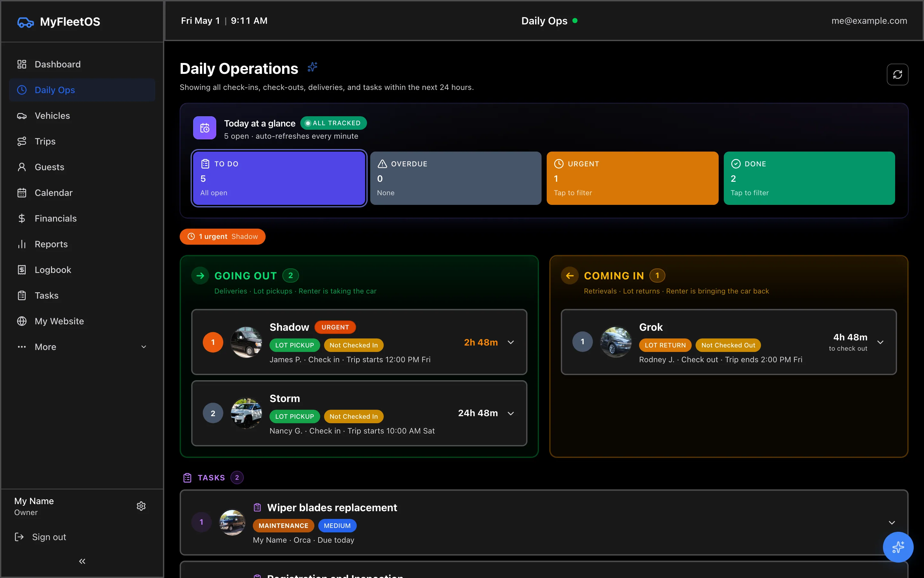924x578 pixels.
Task: Click the refresh icon button
Action: pyautogui.click(x=897, y=74)
